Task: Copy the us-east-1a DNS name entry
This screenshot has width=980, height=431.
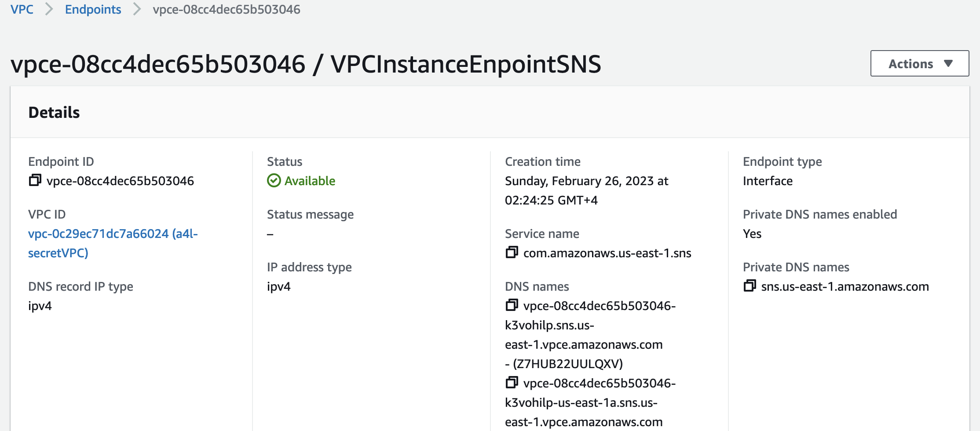Action: click(x=512, y=383)
